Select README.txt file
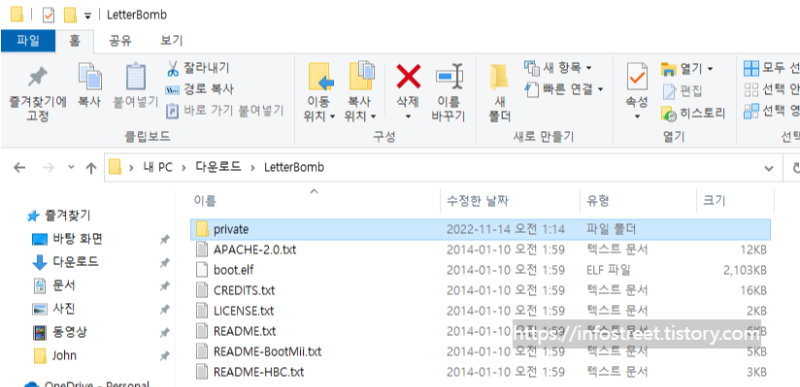Viewport: 800px width, 387px height. pos(480,331)
